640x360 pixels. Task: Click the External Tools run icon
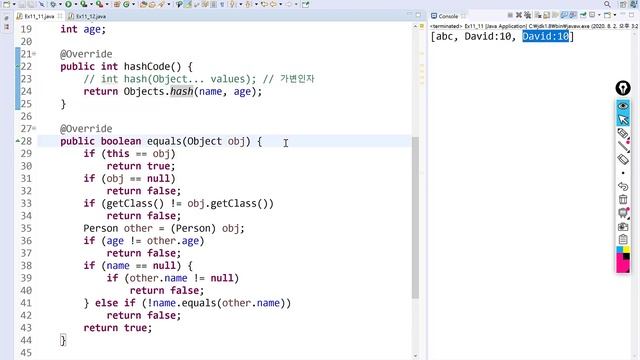[99, 4]
